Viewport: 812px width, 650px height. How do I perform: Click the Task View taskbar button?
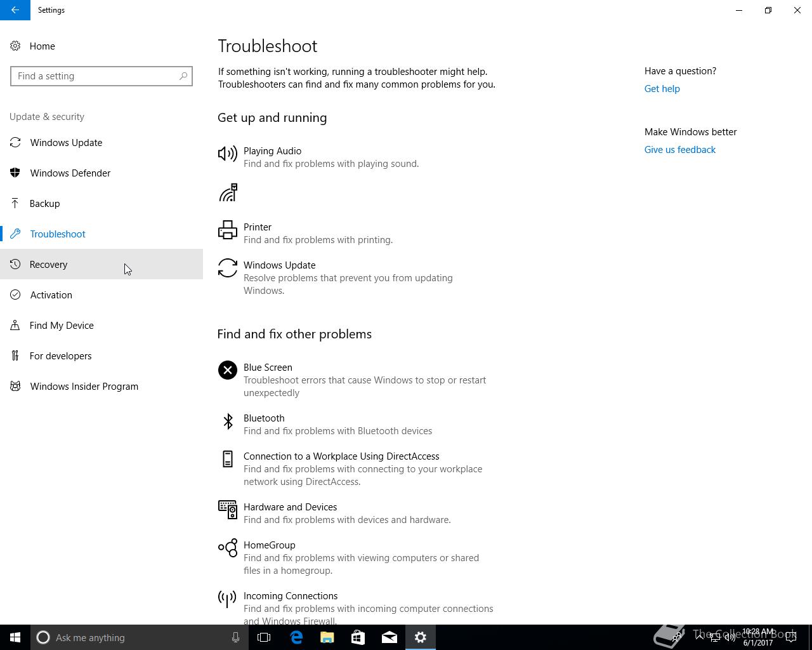[264, 637]
